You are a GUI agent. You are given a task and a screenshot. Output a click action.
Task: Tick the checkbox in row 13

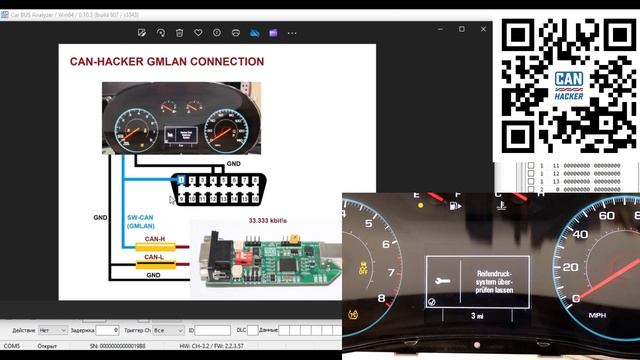[531, 181]
